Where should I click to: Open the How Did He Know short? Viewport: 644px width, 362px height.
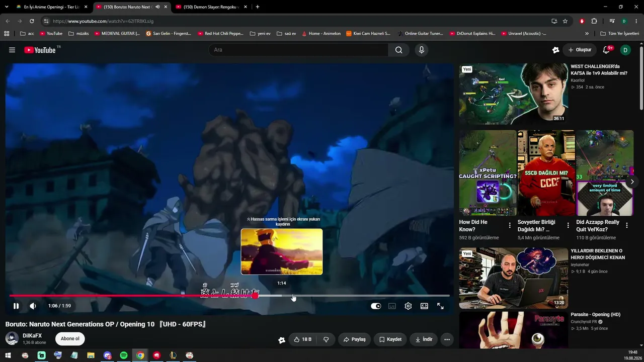coord(488,173)
